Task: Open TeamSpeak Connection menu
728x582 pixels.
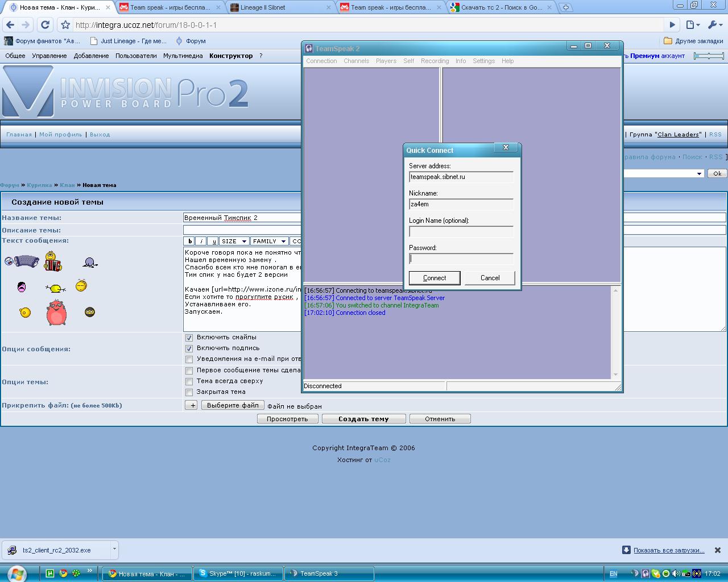Action: (321, 61)
